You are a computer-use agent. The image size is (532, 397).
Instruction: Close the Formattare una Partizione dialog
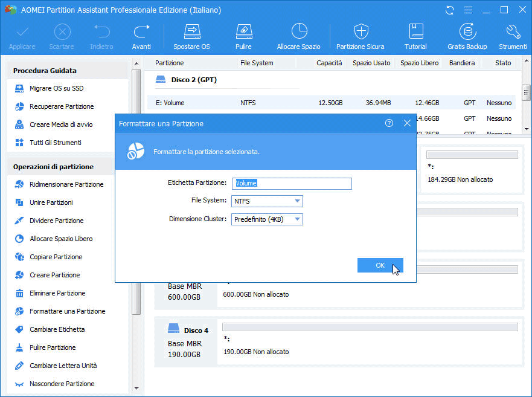pos(407,123)
